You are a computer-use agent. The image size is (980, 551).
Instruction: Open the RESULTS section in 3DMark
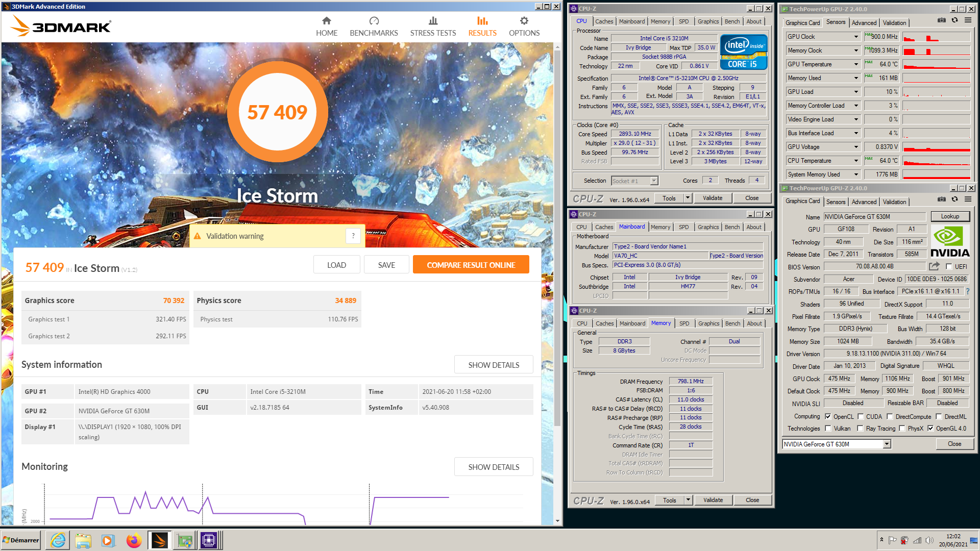pyautogui.click(x=482, y=27)
